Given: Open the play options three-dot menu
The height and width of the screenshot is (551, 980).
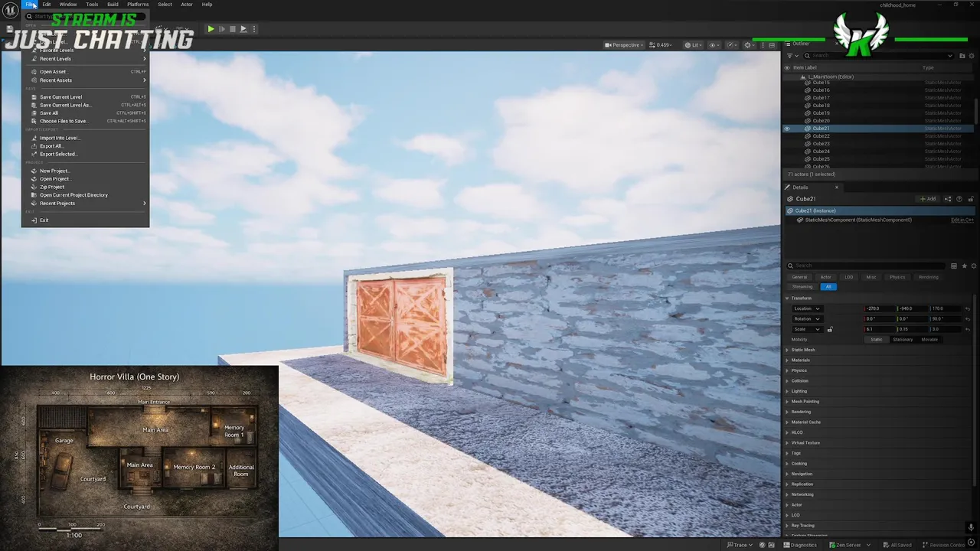Looking at the screenshot, I should (x=254, y=29).
